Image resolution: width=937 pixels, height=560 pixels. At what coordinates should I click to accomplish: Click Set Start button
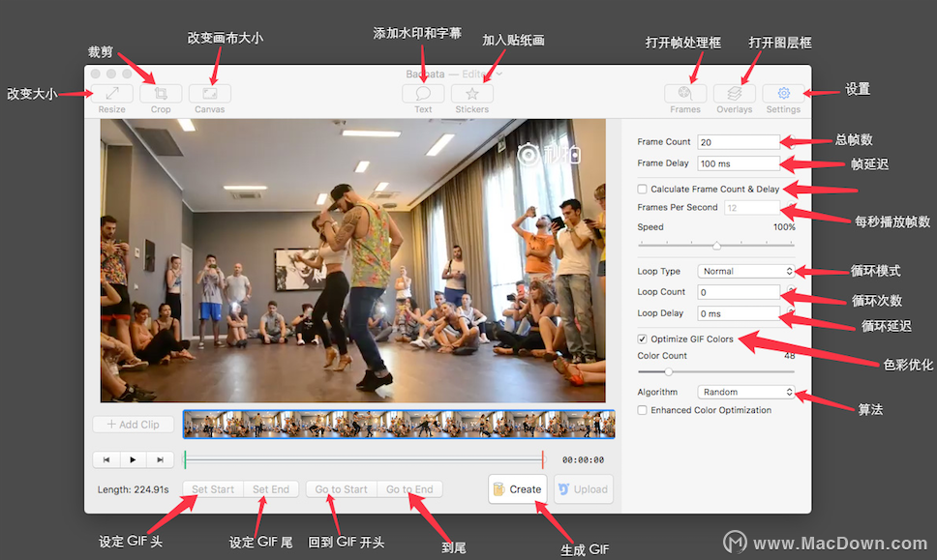[213, 489]
